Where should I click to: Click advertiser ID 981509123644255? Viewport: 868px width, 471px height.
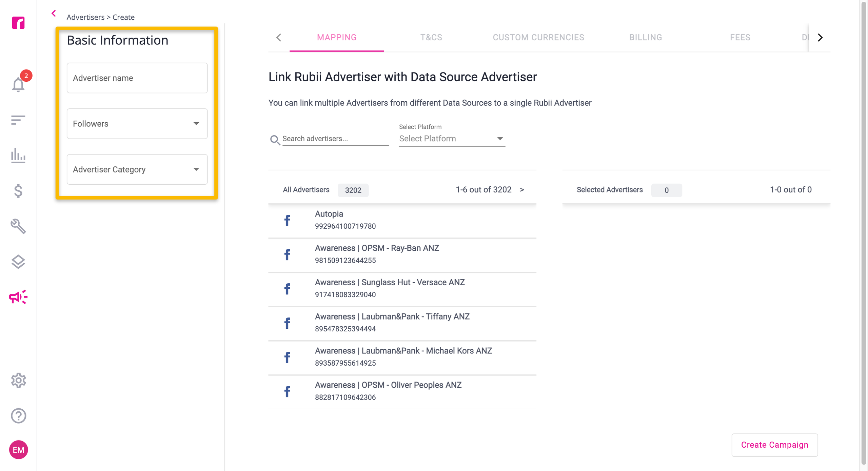point(345,261)
